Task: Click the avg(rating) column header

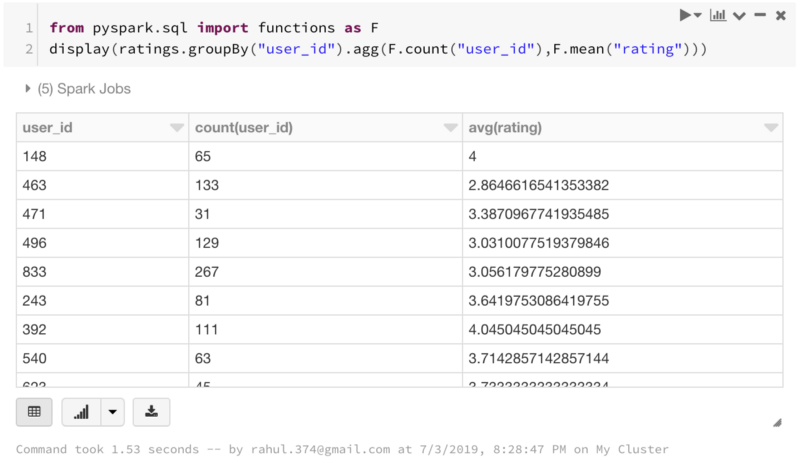Action: pyautogui.click(x=506, y=128)
